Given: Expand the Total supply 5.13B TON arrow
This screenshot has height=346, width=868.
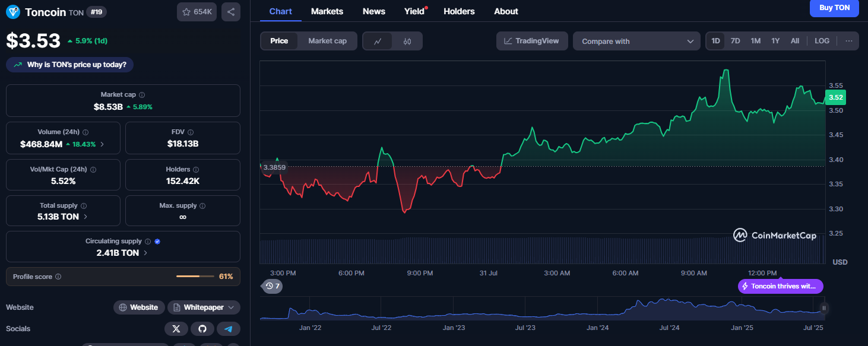Looking at the screenshot, I should tap(85, 217).
